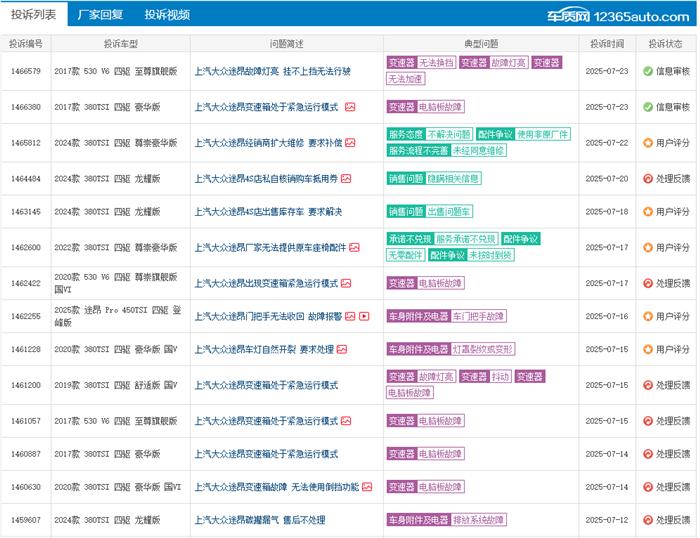The height and width of the screenshot is (538, 700).
Task: Click 用户评分 star icon for 1462600
Action: pos(648,248)
